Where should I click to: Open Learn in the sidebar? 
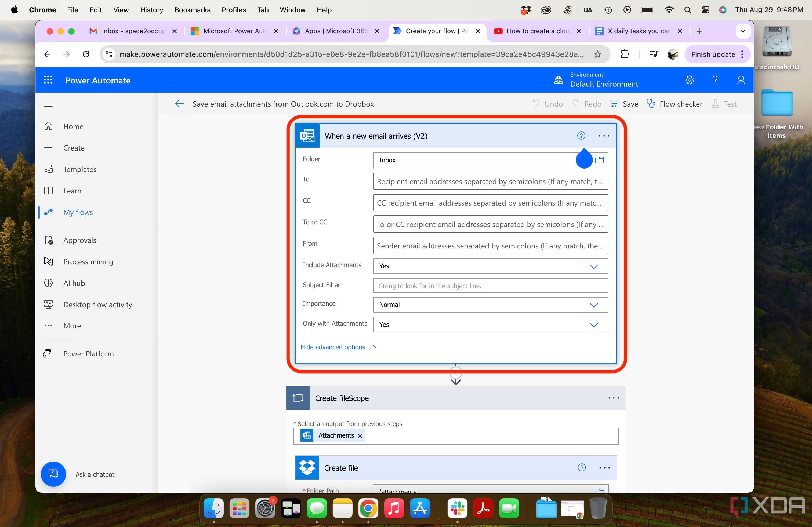(x=72, y=191)
